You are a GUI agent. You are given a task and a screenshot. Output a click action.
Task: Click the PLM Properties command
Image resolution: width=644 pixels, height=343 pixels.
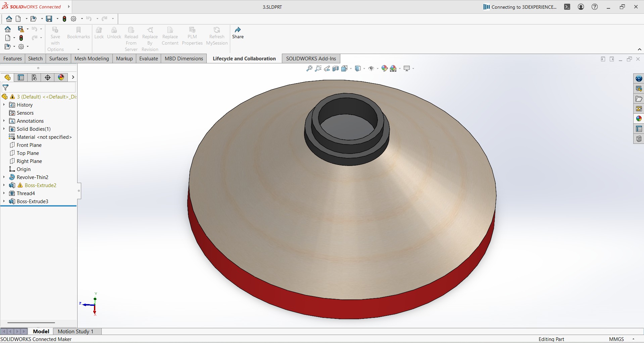192,36
